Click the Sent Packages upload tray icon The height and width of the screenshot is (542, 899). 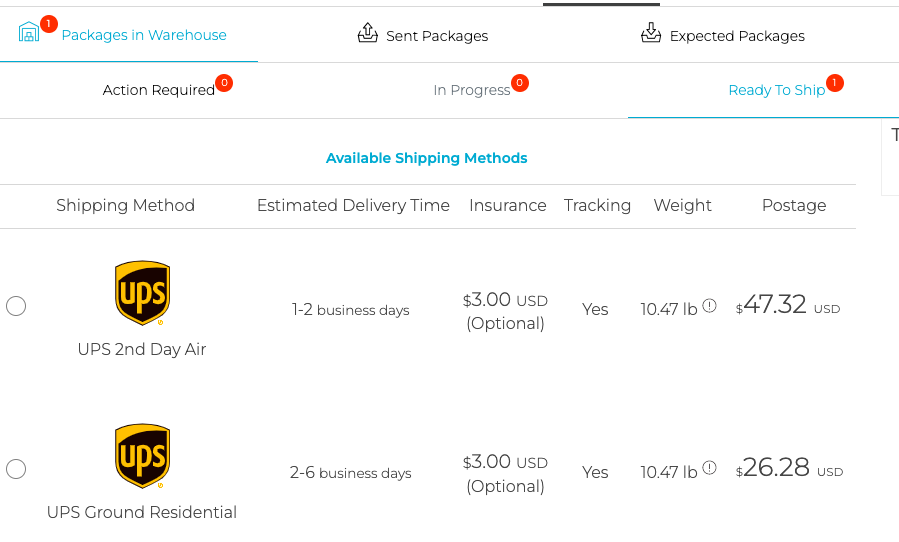(x=368, y=33)
